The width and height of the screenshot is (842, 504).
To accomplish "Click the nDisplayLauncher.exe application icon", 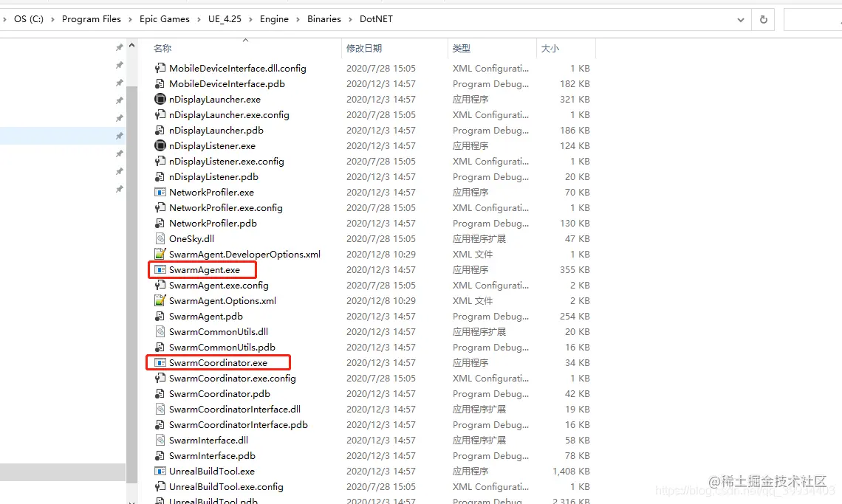I will coord(160,100).
